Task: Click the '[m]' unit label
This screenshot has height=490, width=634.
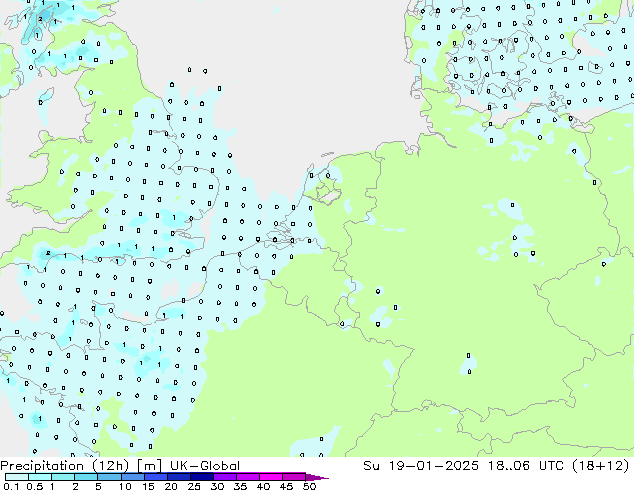Action: [149, 466]
